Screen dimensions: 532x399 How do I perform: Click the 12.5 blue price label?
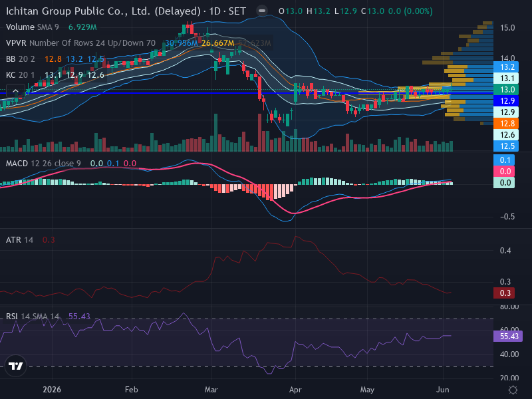click(x=506, y=146)
